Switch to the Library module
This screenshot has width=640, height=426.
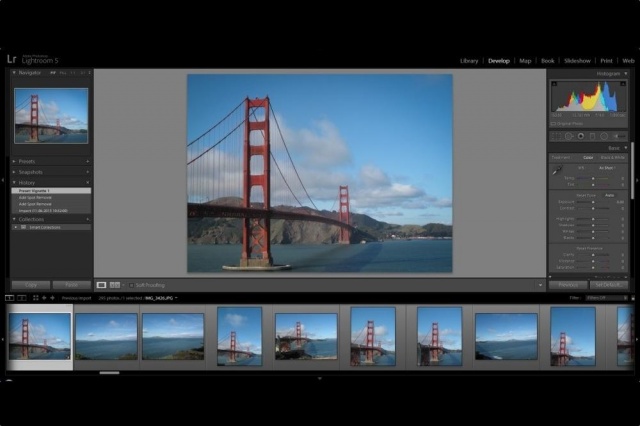[469, 61]
